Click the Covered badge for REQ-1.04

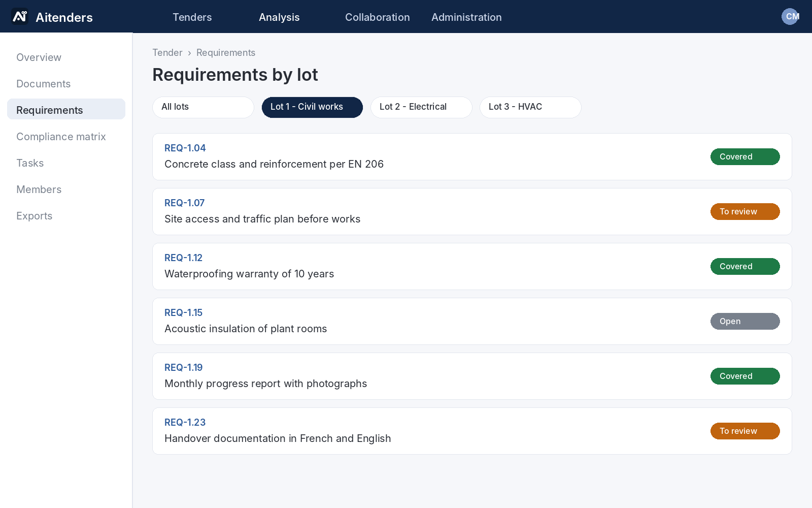coord(745,156)
